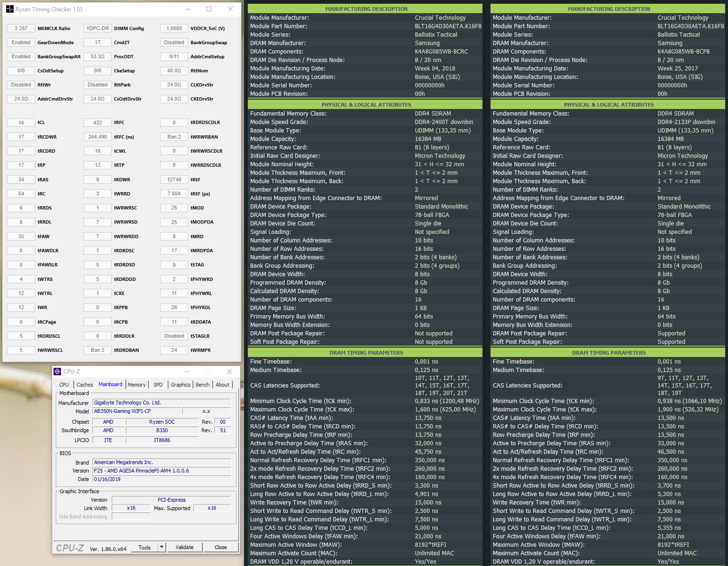Click speed grade DDR4-2400T downbin
The width and height of the screenshot is (728, 566).
click(x=444, y=122)
